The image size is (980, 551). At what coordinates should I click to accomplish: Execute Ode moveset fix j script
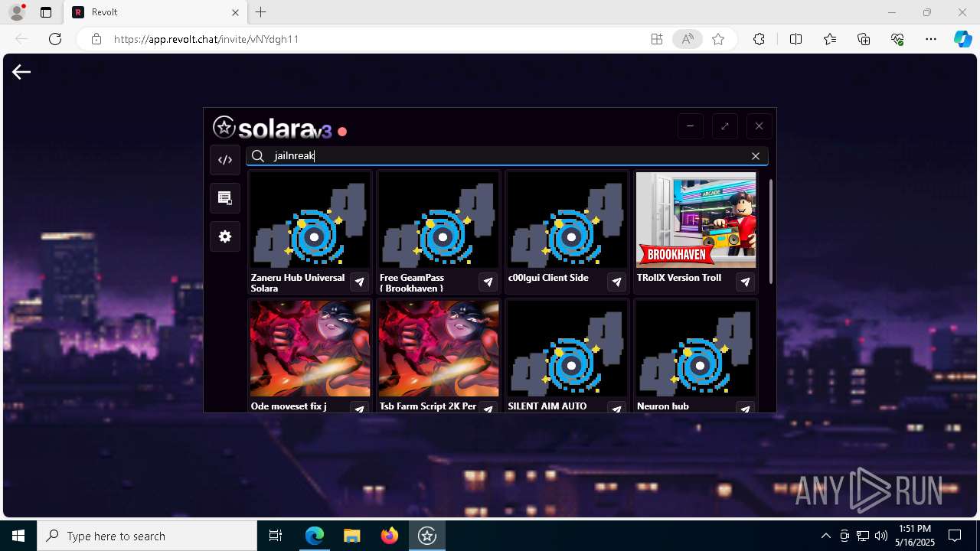pyautogui.click(x=359, y=409)
